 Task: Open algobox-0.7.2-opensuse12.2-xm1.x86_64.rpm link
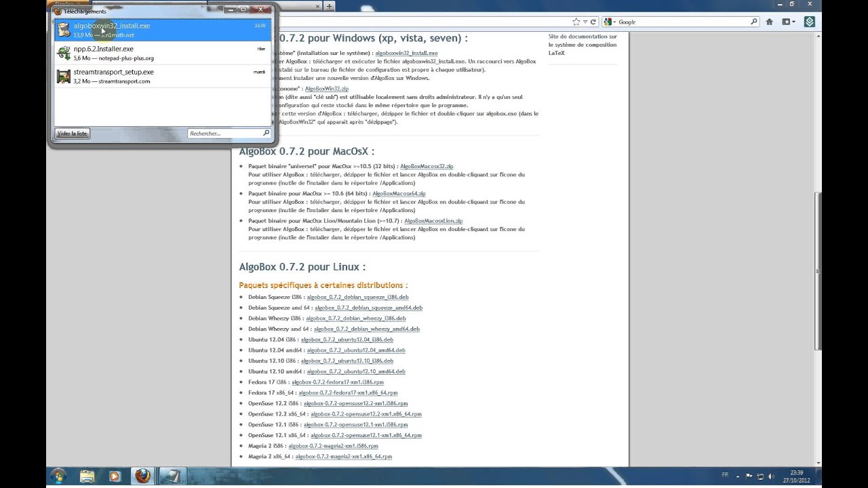pos(366,414)
